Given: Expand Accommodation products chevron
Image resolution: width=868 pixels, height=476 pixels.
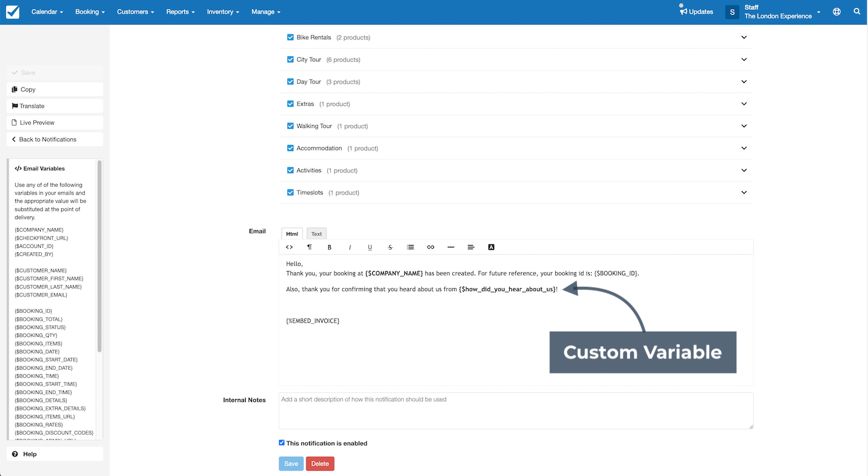Looking at the screenshot, I should pos(744,148).
